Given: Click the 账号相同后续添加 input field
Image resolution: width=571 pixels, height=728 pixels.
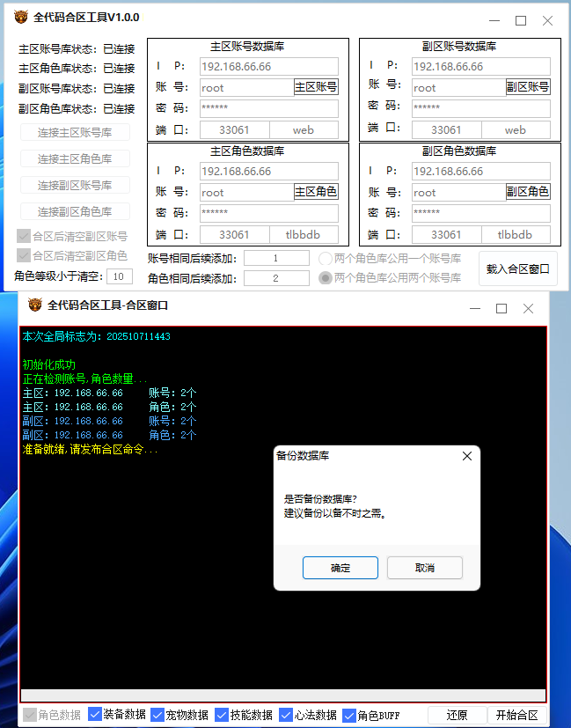Looking at the screenshot, I should 275,259.
